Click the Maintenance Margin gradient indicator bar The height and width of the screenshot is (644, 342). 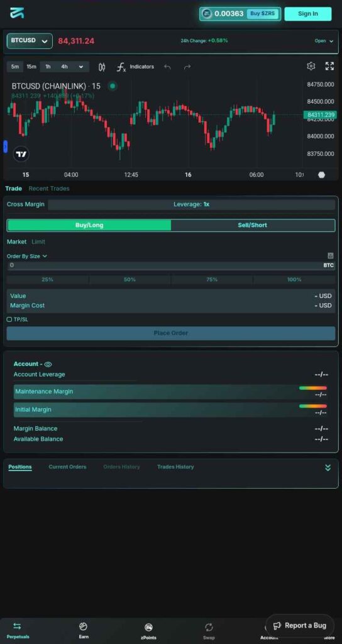(313, 388)
